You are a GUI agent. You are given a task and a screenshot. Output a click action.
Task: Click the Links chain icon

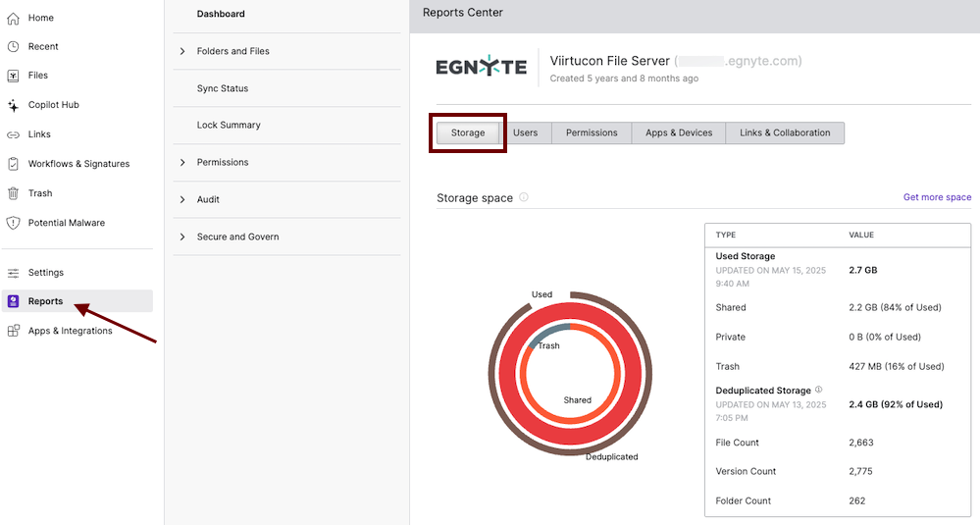[x=13, y=134]
